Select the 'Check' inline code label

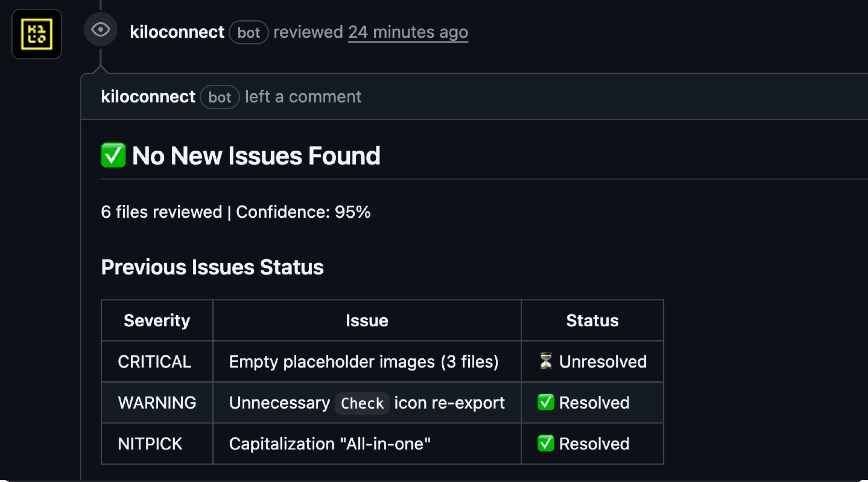coord(362,403)
